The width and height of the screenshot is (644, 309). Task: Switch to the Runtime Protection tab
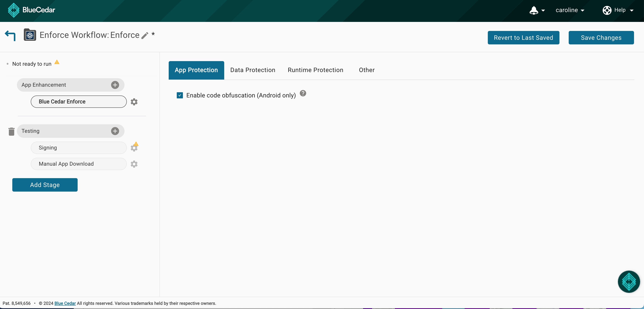[315, 70]
